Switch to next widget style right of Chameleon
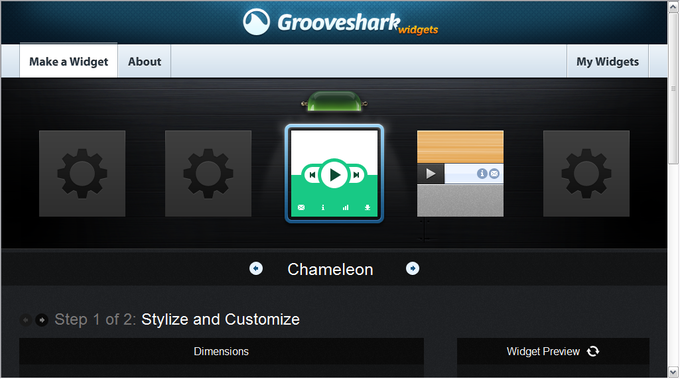Screen dimensions: 680x379 tap(412, 268)
